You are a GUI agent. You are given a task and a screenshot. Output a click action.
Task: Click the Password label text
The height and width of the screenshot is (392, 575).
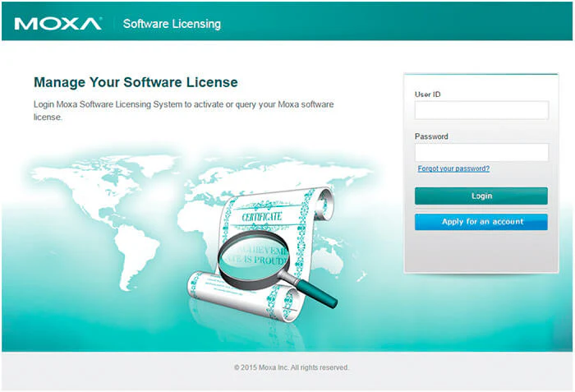coord(431,136)
